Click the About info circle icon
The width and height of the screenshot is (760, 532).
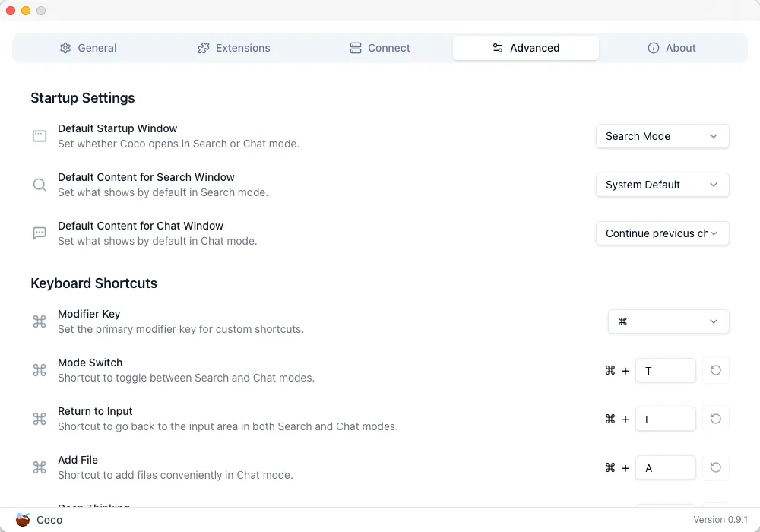[654, 48]
